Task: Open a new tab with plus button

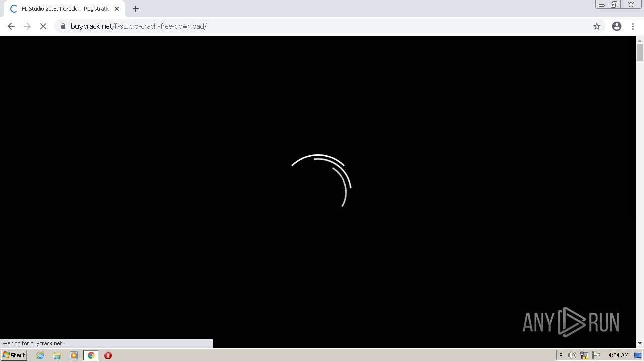Action: tap(136, 9)
